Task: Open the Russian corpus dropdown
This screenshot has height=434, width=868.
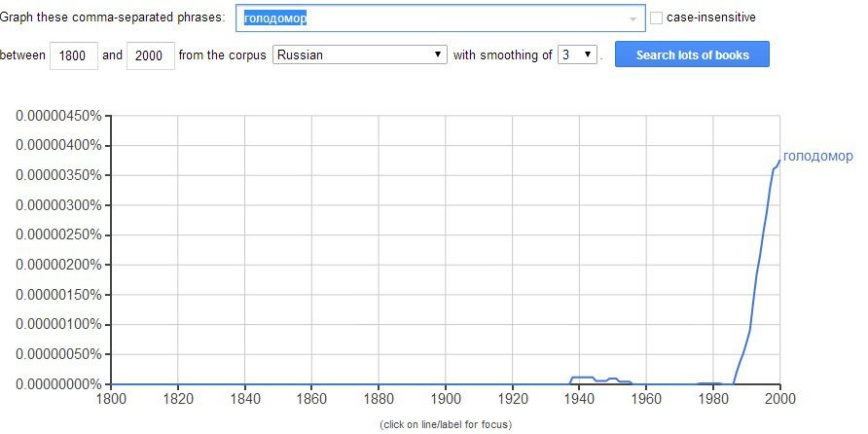Action: (x=359, y=55)
